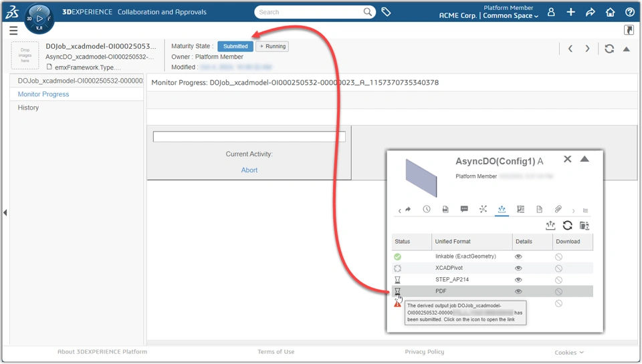Open the paperclip attachments tab

(558, 210)
